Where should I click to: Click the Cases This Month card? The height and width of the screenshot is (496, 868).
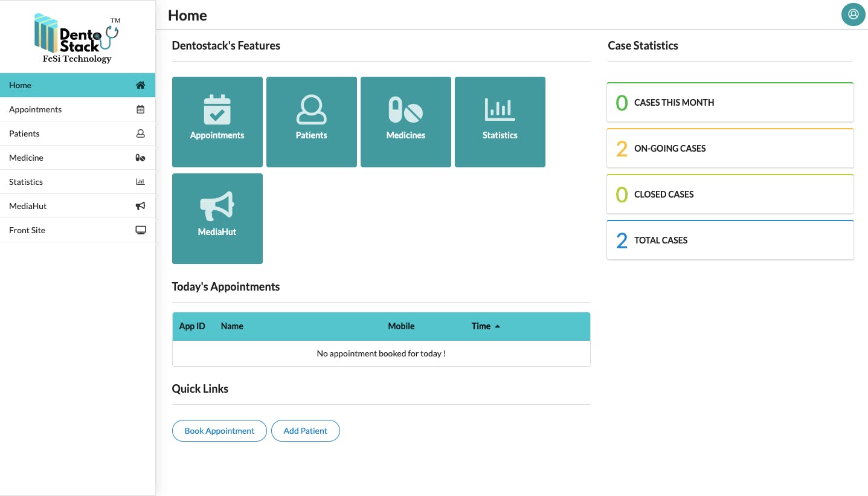[x=730, y=102]
